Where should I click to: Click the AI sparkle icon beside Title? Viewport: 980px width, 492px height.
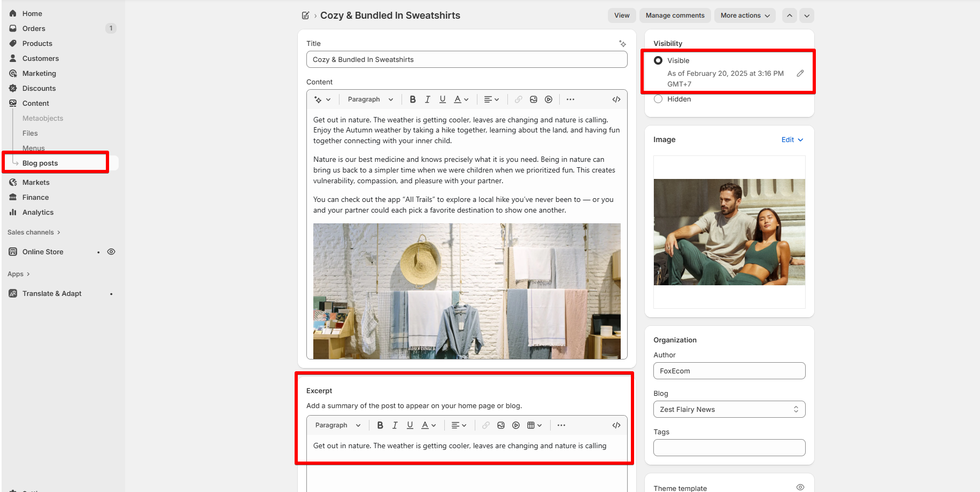622,43
